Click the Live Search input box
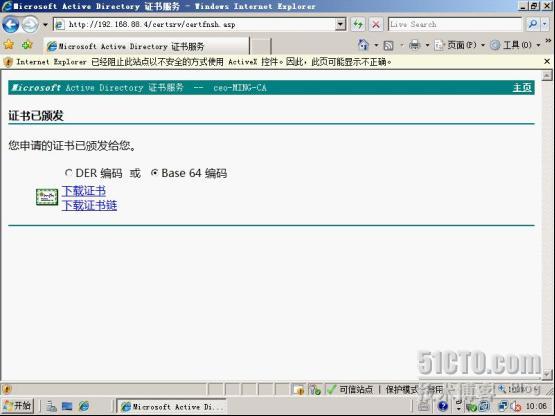 point(455,24)
